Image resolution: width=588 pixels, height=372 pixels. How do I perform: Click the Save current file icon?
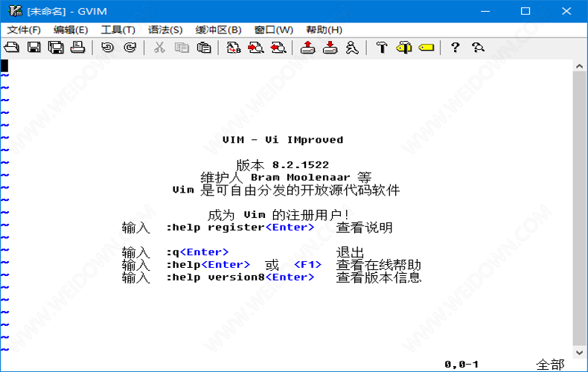(x=33, y=48)
